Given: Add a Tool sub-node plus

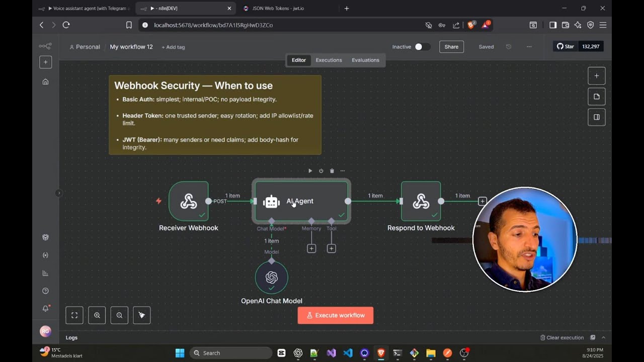Looking at the screenshot, I should (331, 248).
